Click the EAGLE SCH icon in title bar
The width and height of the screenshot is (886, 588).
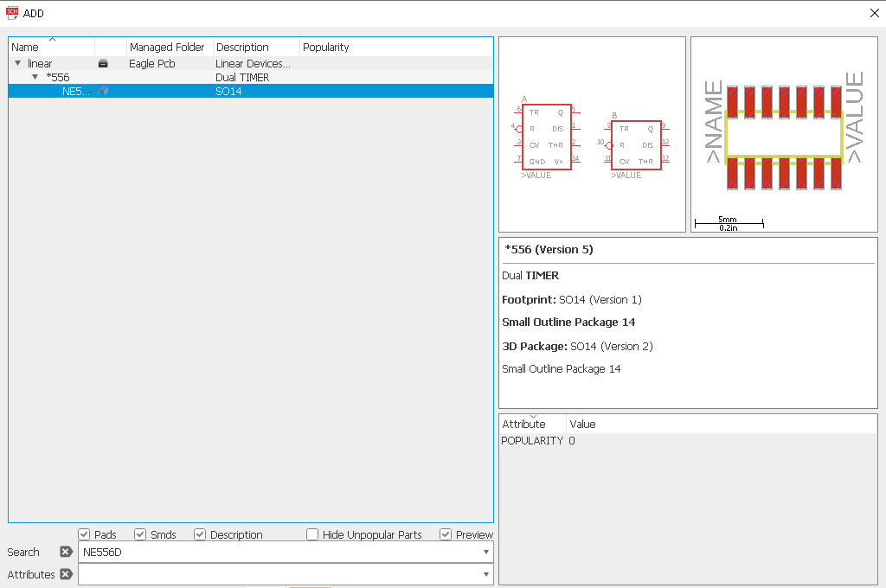[x=12, y=12]
